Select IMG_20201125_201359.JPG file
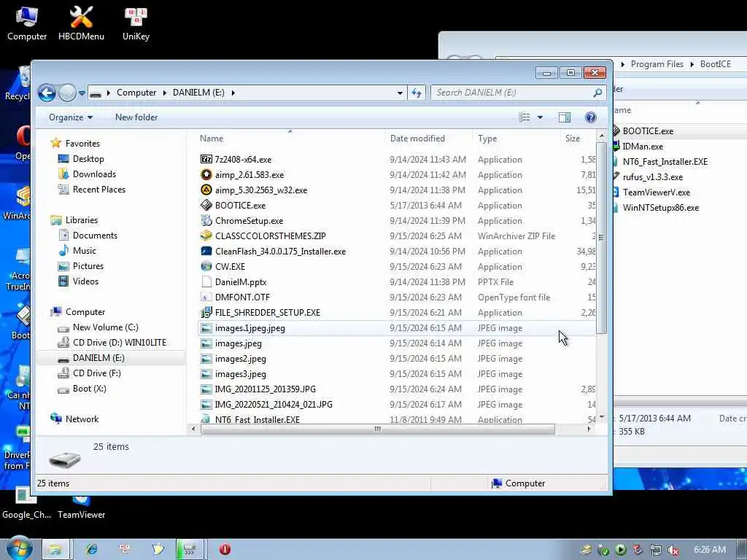This screenshot has height=560, width=747. coord(266,389)
